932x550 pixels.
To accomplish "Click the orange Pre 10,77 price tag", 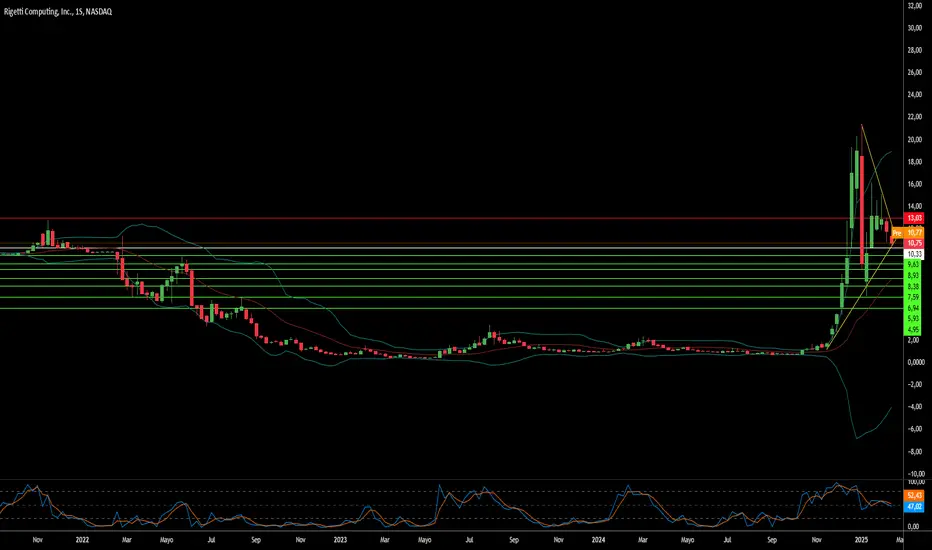I will pos(908,232).
